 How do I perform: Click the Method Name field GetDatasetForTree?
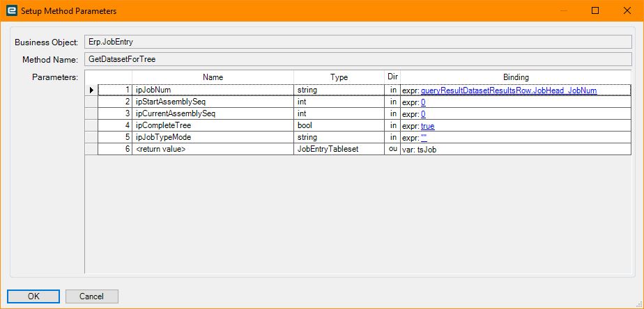[x=358, y=59]
